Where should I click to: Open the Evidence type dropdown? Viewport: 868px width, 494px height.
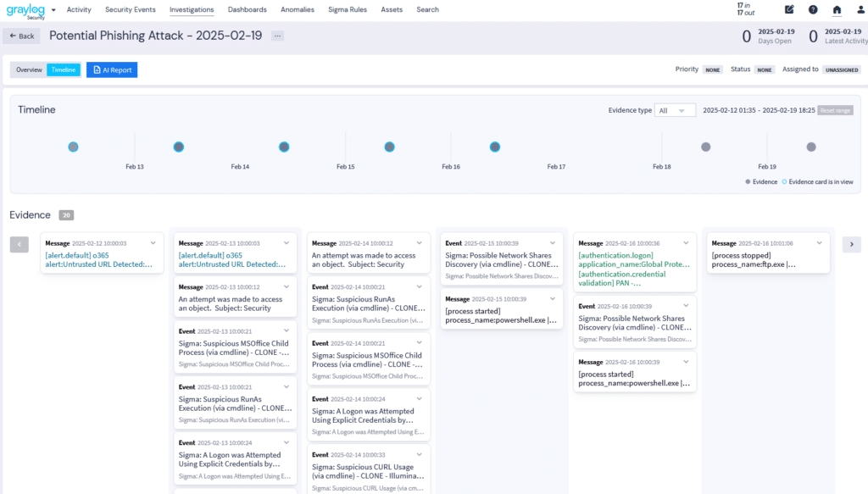coord(676,110)
